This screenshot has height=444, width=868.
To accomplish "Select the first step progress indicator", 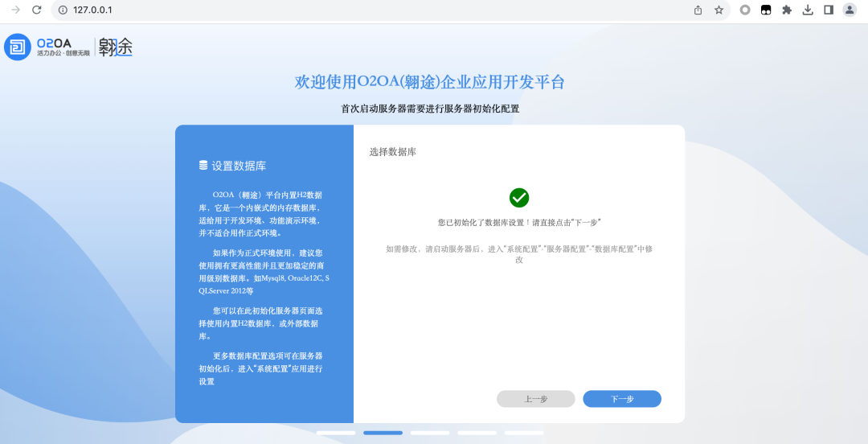I will [x=336, y=433].
